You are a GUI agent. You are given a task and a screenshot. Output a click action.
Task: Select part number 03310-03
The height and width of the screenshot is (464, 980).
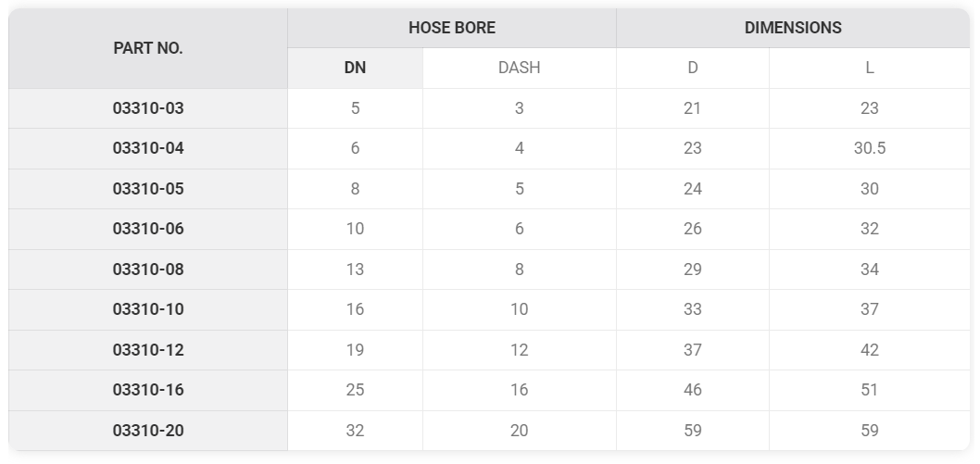148,108
